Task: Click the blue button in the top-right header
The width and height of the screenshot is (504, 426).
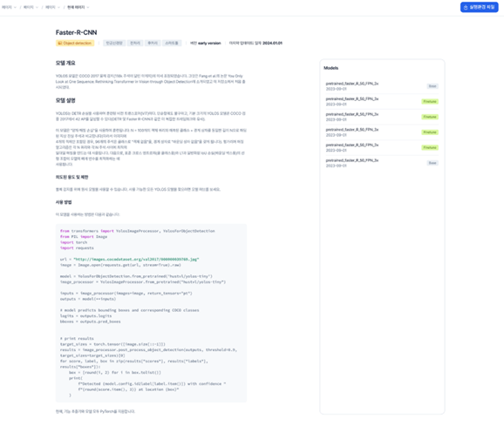Action: [x=479, y=7]
